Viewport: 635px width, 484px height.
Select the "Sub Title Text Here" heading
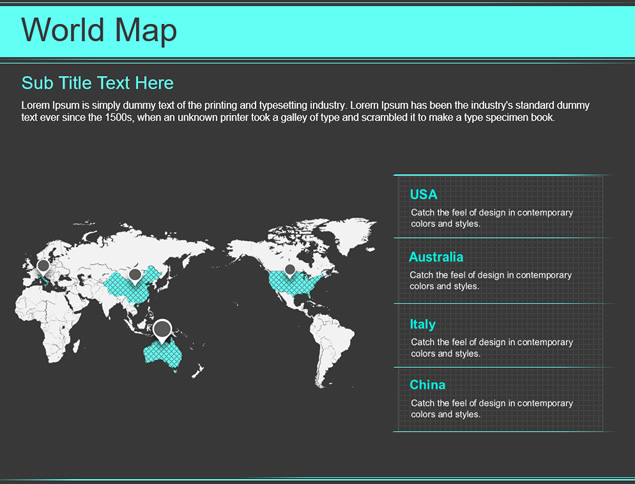pos(97,83)
